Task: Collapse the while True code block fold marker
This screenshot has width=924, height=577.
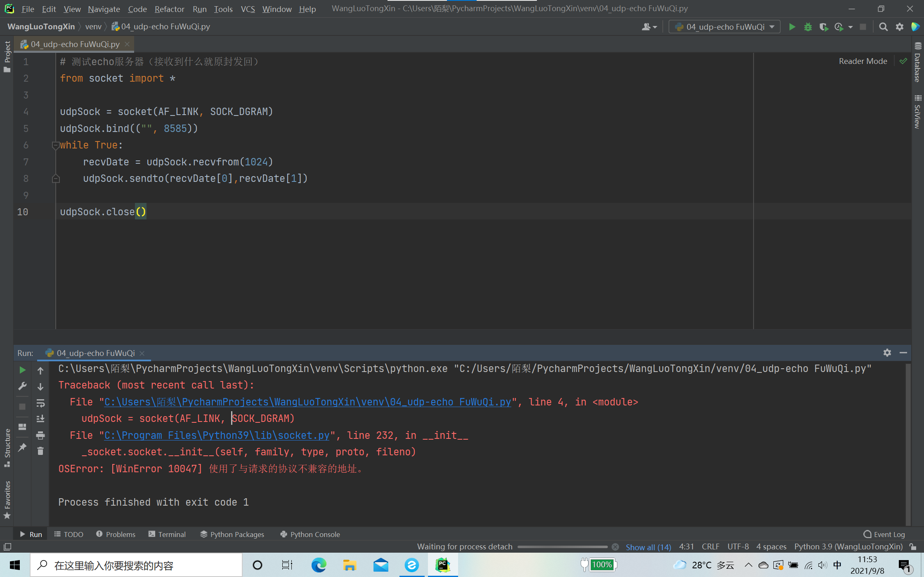Action: (x=55, y=145)
